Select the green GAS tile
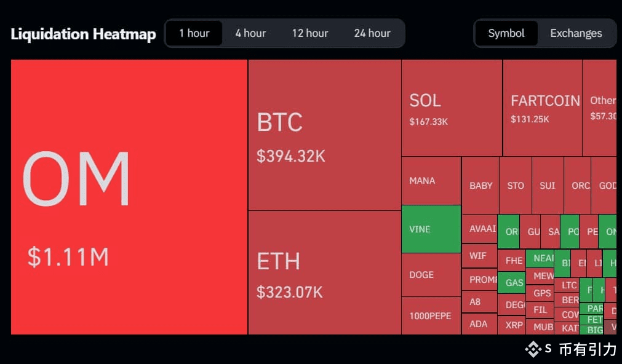 tap(512, 282)
